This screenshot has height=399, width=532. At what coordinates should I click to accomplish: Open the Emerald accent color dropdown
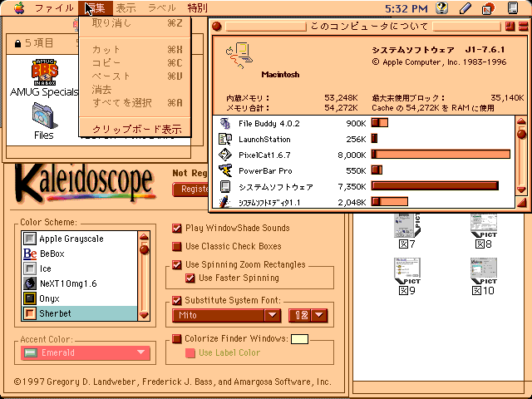click(x=85, y=352)
